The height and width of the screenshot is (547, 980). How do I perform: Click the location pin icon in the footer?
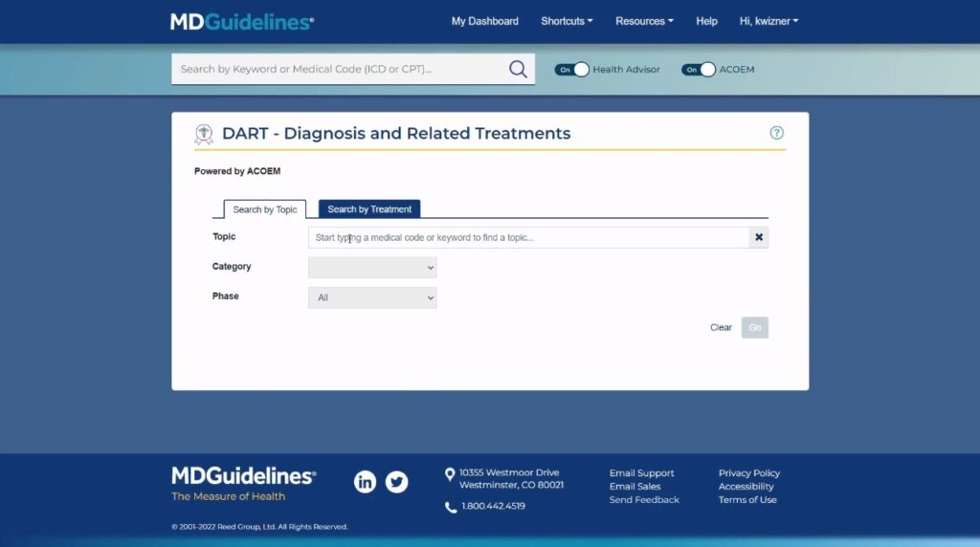click(x=450, y=475)
